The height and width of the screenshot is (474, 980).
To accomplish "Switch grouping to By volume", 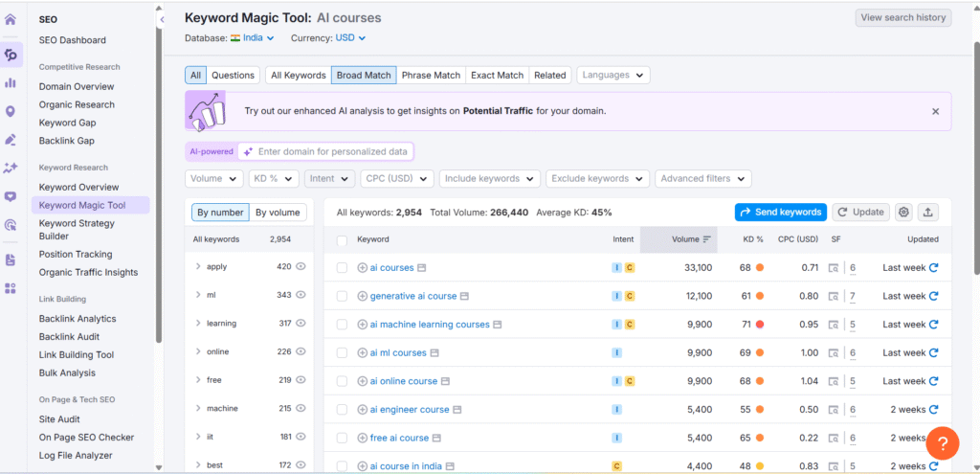I will (x=278, y=213).
